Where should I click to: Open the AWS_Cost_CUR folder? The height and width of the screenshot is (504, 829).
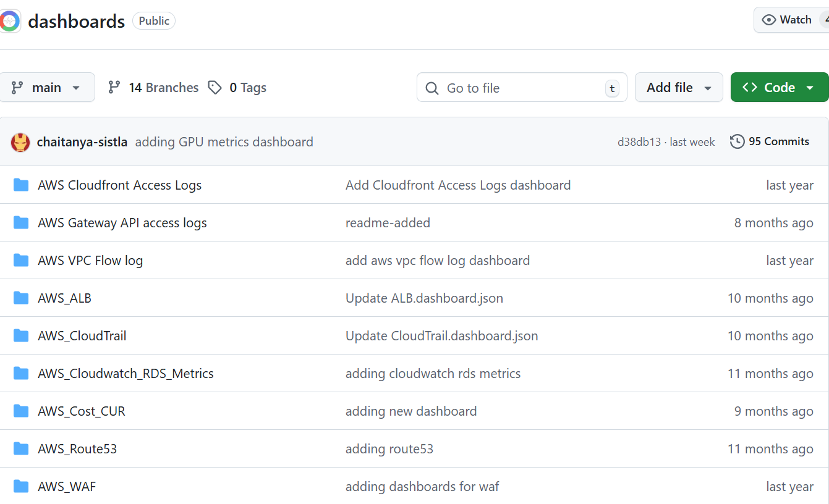[81, 411]
